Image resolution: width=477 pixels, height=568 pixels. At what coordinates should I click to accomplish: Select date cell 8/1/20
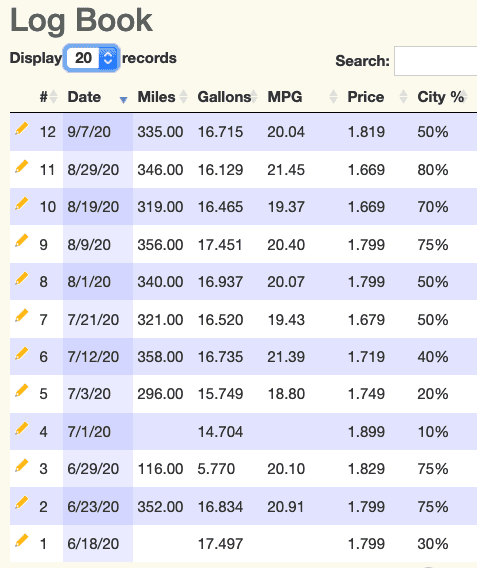89,282
